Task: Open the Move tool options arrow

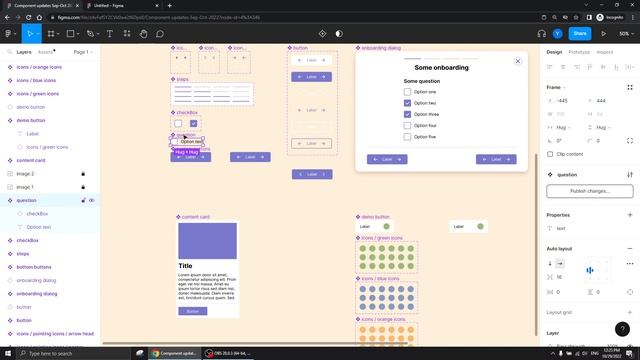Action: coord(38,34)
